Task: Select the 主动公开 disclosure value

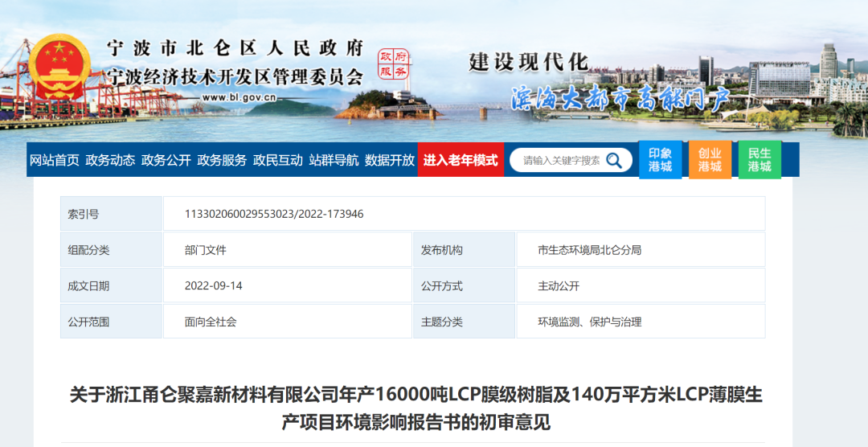Action: coord(559,286)
